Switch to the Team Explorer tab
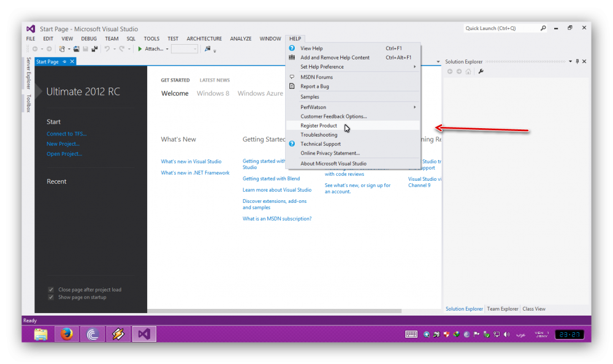Image resolution: width=613 pixels, height=364 pixels. click(x=503, y=309)
